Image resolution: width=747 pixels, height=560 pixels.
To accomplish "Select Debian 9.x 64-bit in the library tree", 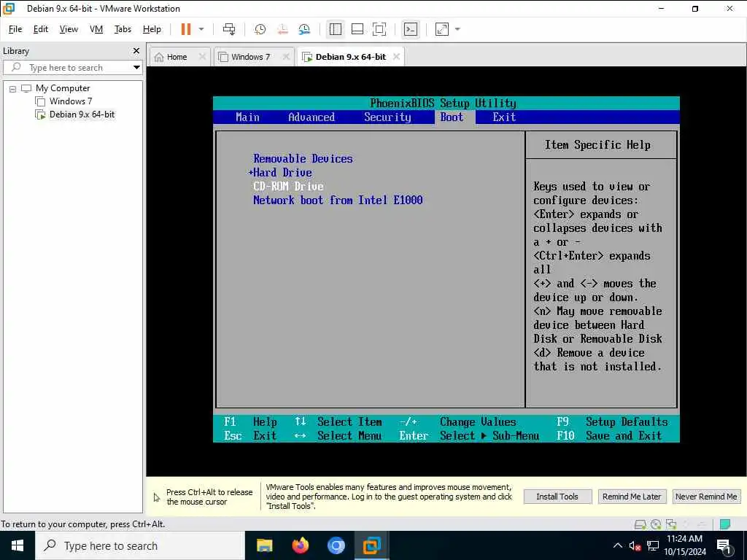I will (82, 114).
